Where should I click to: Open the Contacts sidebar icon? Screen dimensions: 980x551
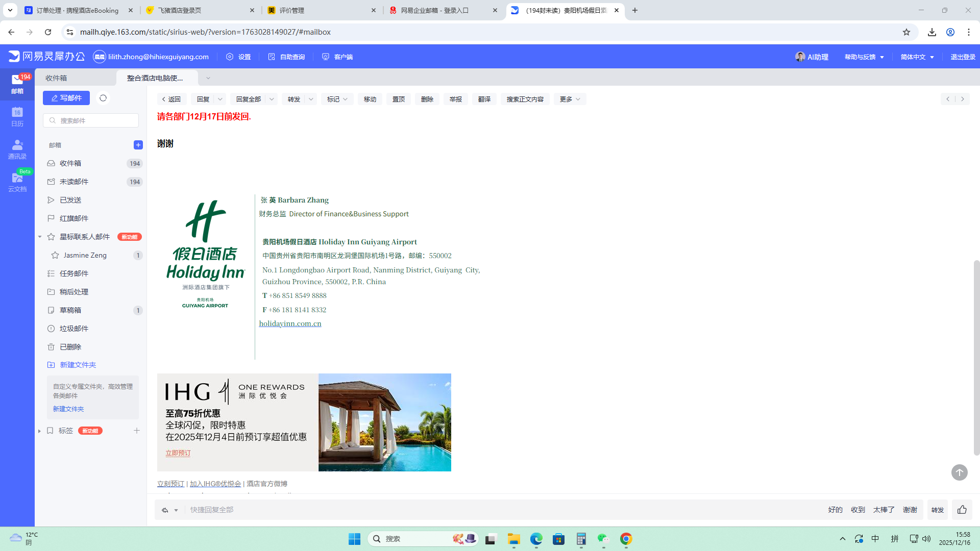point(17,149)
